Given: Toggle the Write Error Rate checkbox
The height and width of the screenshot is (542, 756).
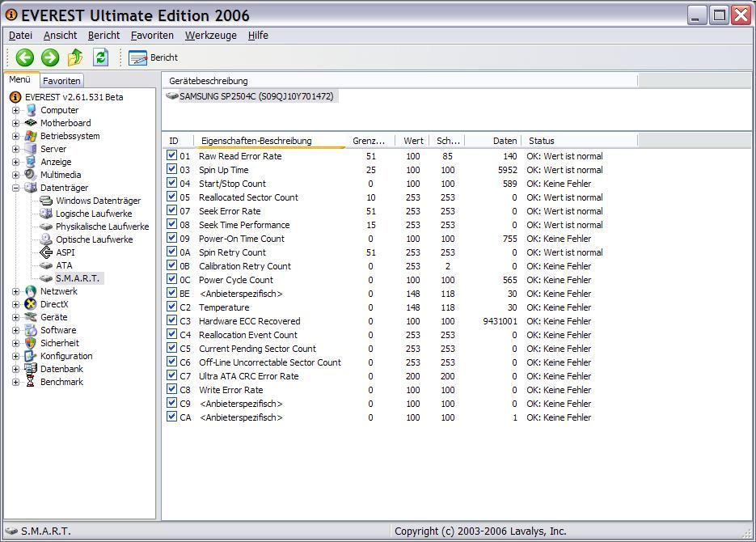Looking at the screenshot, I should [171, 389].
